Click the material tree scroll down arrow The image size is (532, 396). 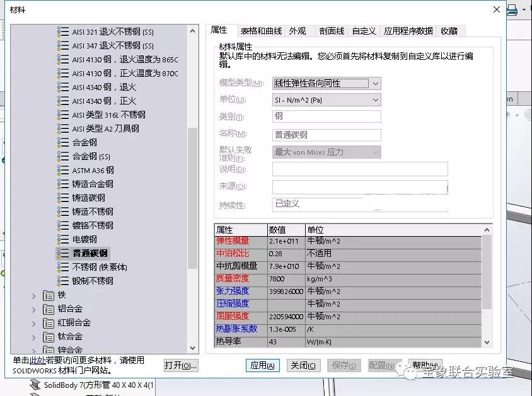[192, 348]
